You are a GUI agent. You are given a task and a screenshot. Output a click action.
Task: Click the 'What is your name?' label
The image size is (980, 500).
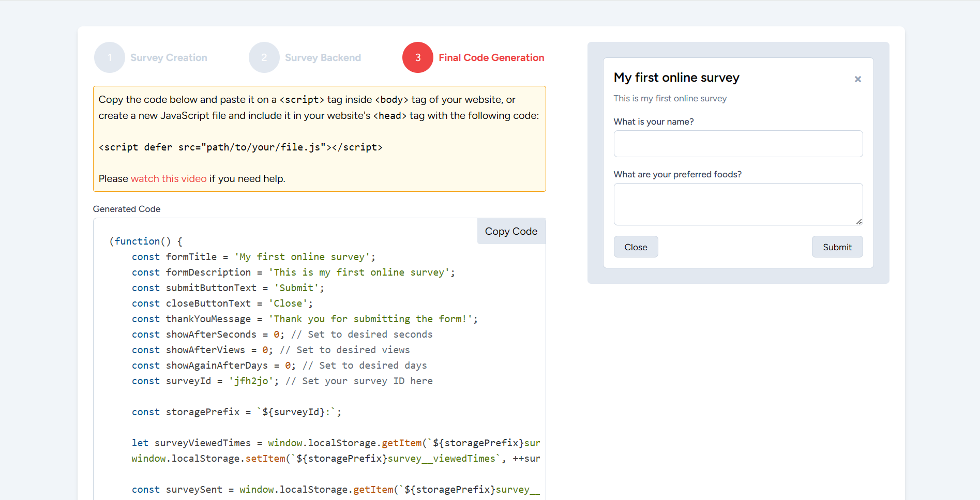tap(654, 122)
